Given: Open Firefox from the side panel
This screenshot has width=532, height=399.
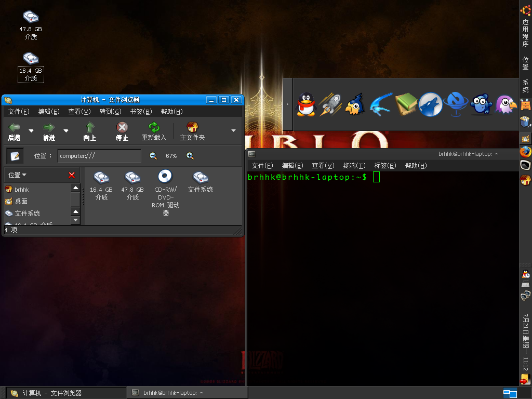Looking at the screenshot, I should pyautogui.click(x=526, y=152).
